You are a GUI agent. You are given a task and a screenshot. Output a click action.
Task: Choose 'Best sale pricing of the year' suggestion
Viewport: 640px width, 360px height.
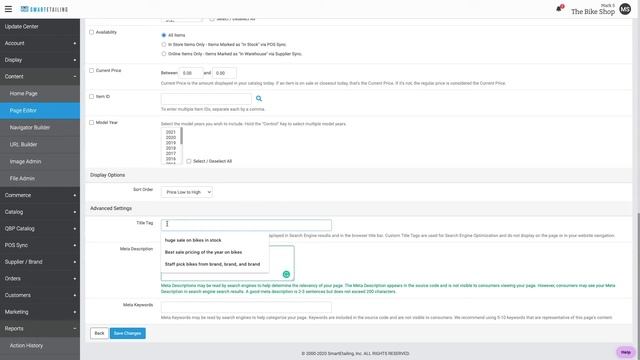pos(215,252)
